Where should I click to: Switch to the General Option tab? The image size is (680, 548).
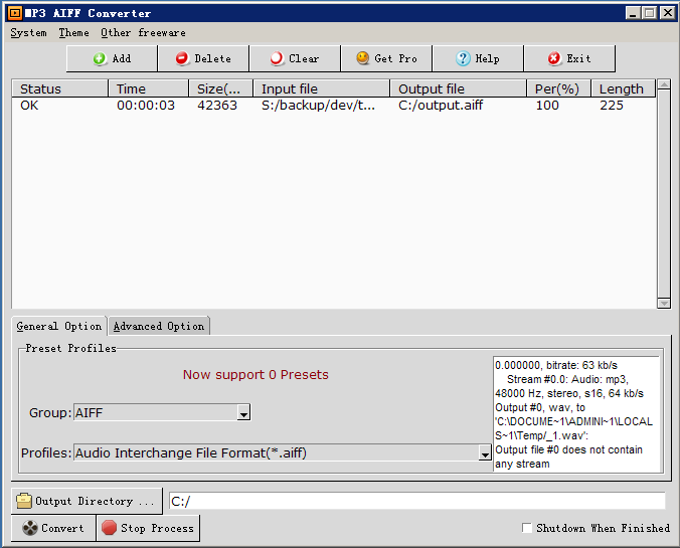coord(59,326)
